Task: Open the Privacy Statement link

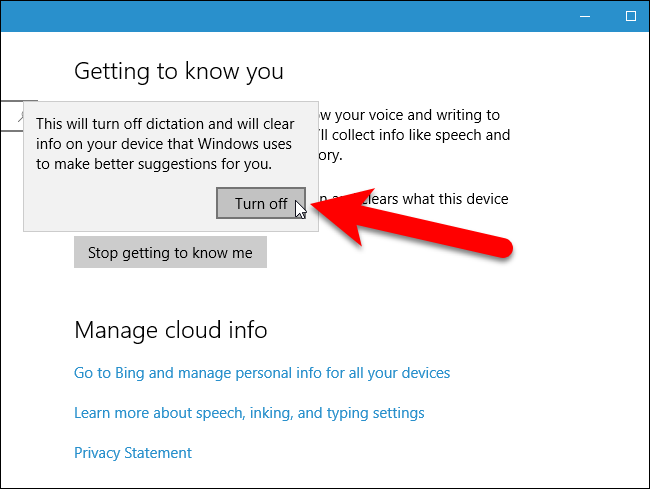Action: 133,453
